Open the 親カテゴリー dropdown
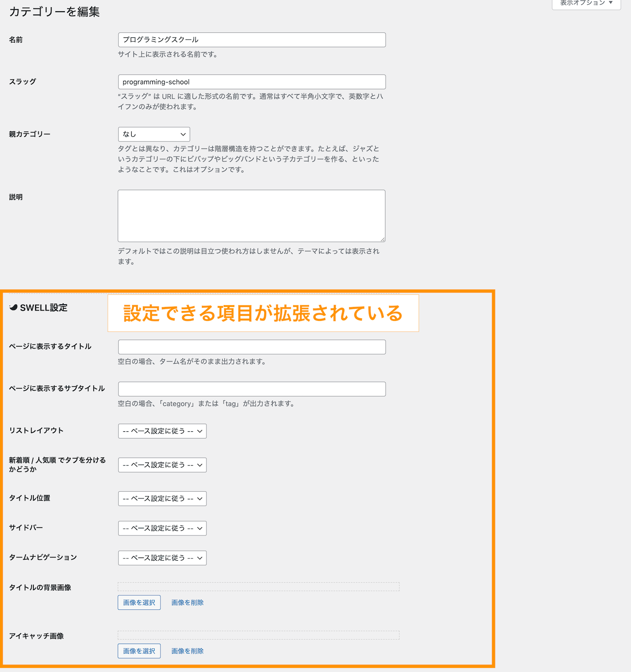 tap(154, 134)
